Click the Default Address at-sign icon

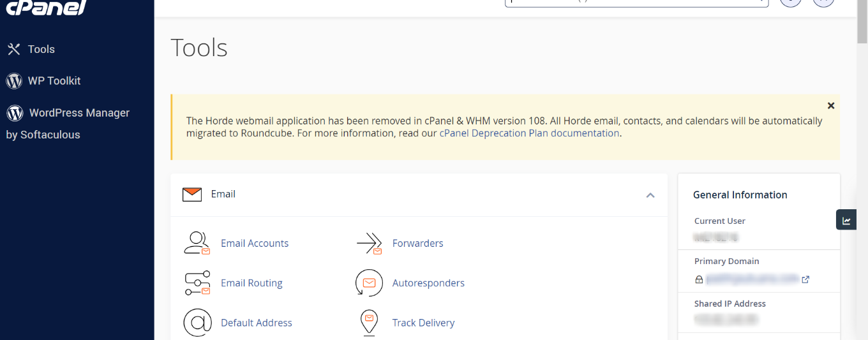point(197,323)
